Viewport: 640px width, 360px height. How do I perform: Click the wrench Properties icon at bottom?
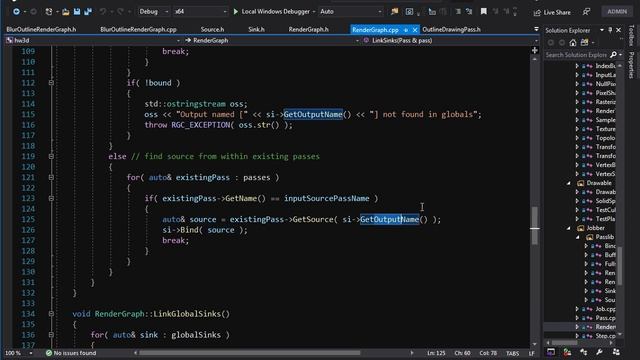coord(599,352)
